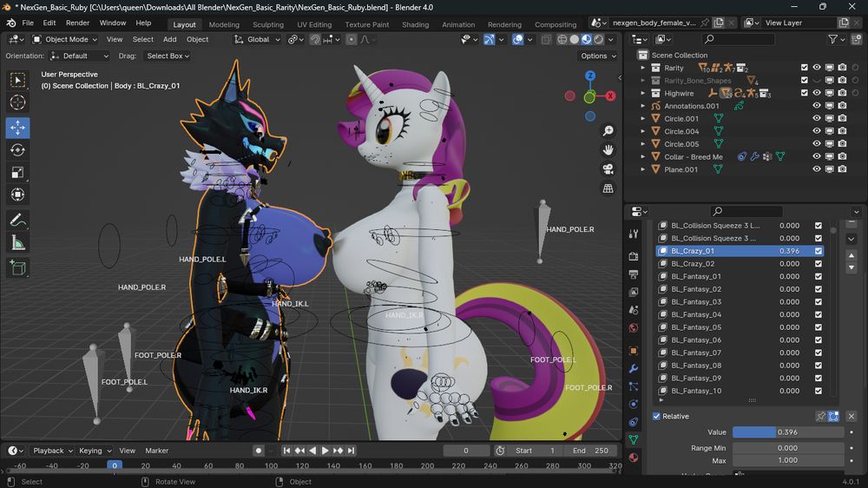Uncheck BL_Fantasy_05 shape key checkbox

[x=819, y=327]
